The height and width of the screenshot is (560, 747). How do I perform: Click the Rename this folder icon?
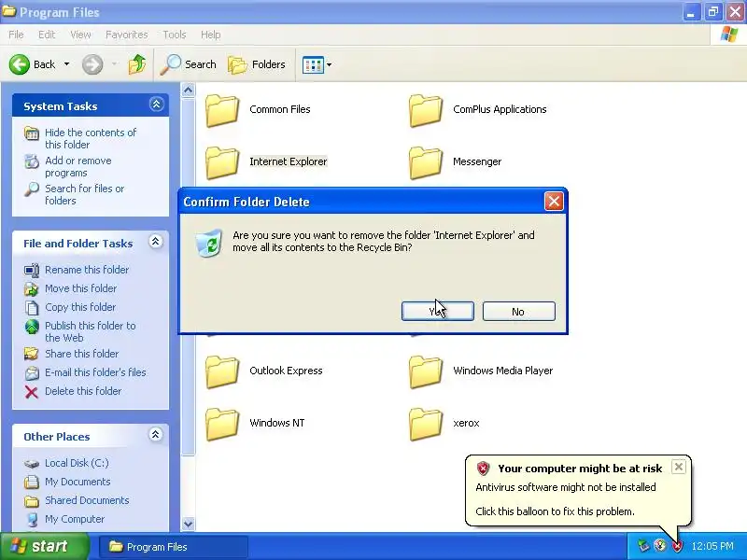click(32, 270)
